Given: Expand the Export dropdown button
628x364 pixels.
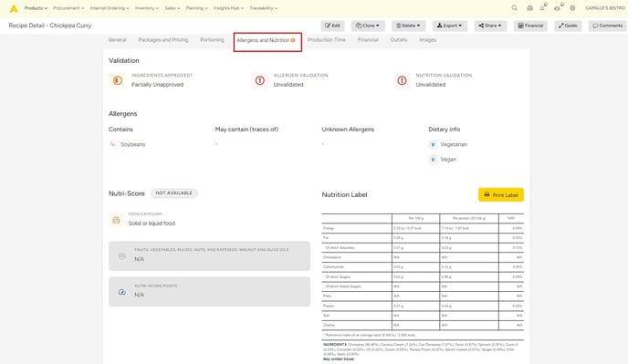Looking at the screenshot, I should click(x=449, y=26).
